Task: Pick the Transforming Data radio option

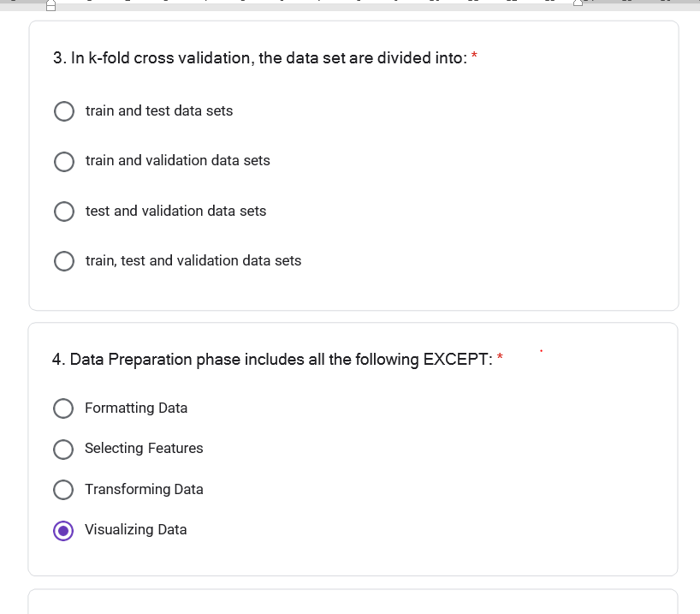Action: [x=63, y=490]
